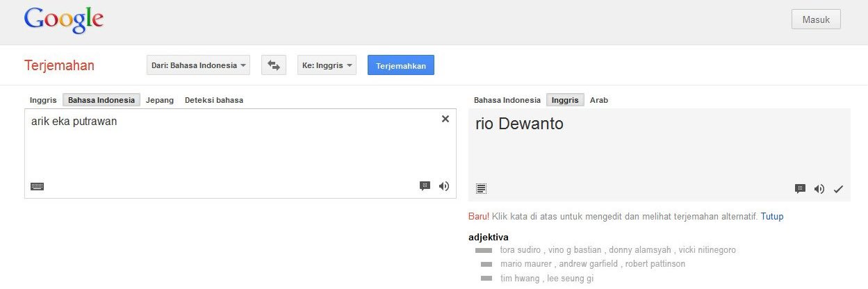Clear source text with X button
The image size is (868, 289).
click(x=445, y=119)
